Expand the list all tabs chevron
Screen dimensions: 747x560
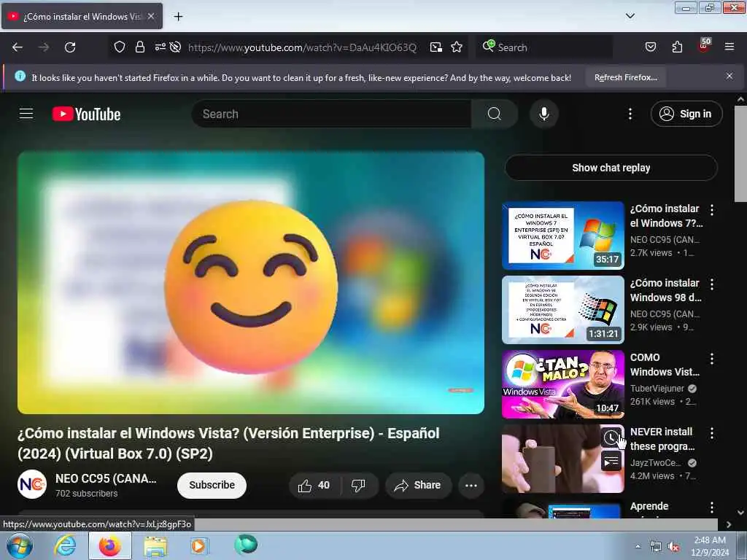pos(630,16)
